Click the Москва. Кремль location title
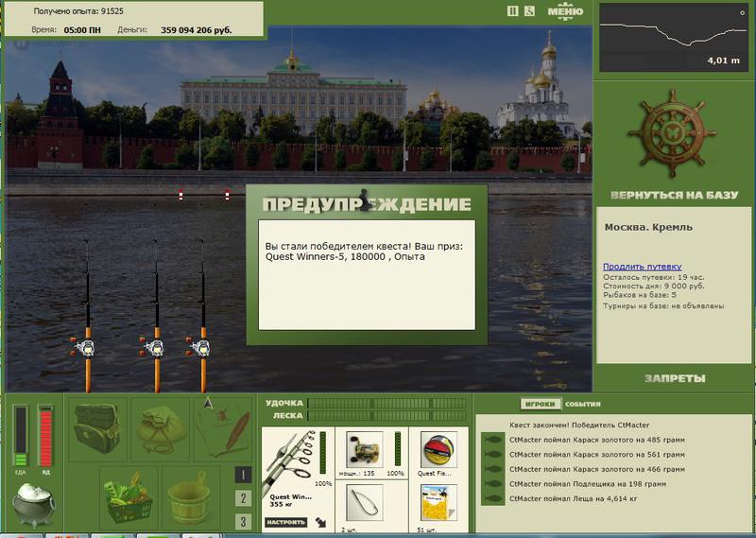This screenshot has width=756, height=538. click(x=648, y=227)
